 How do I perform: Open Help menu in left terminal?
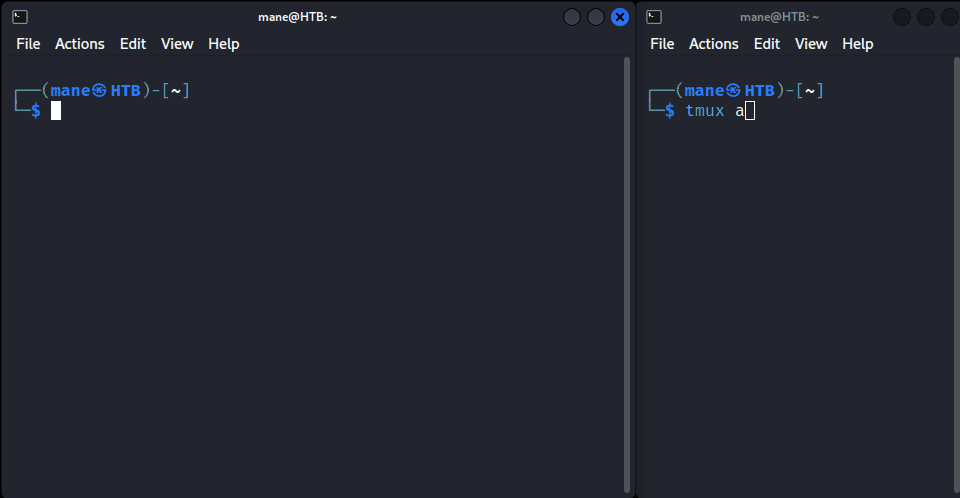[223, 44]
